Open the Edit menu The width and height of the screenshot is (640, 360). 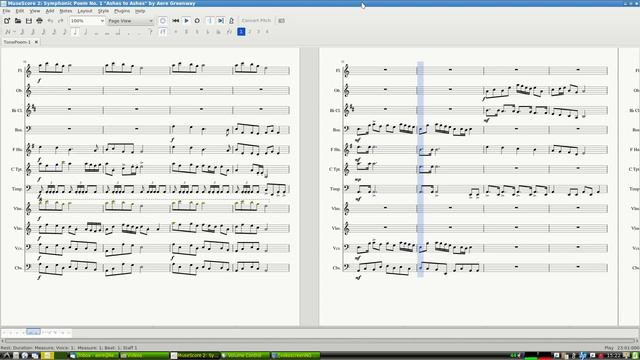click(x=20, y=11)
